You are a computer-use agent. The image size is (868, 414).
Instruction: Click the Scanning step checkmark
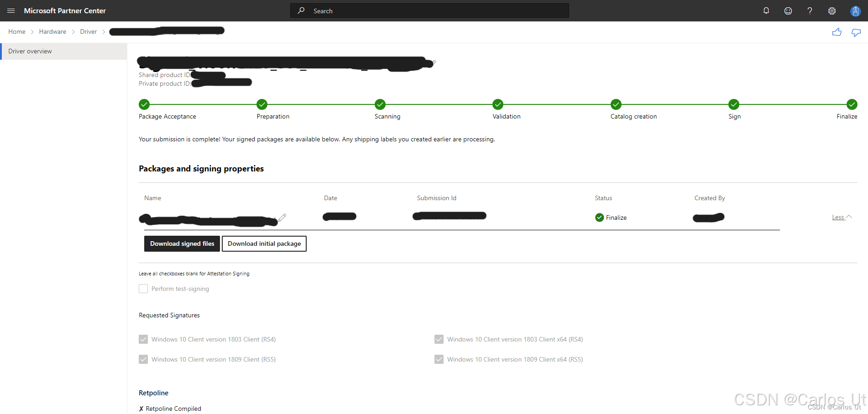point(380,104)
